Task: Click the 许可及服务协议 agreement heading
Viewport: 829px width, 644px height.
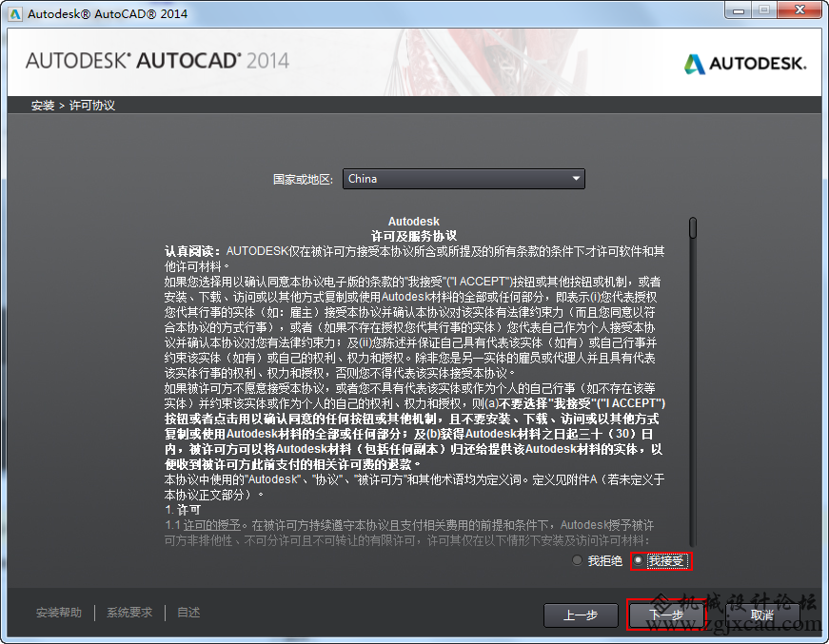Action: 413,236
